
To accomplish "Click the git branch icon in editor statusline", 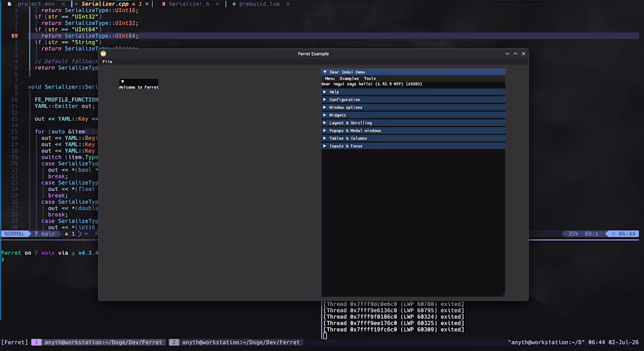I will [36, 234].
